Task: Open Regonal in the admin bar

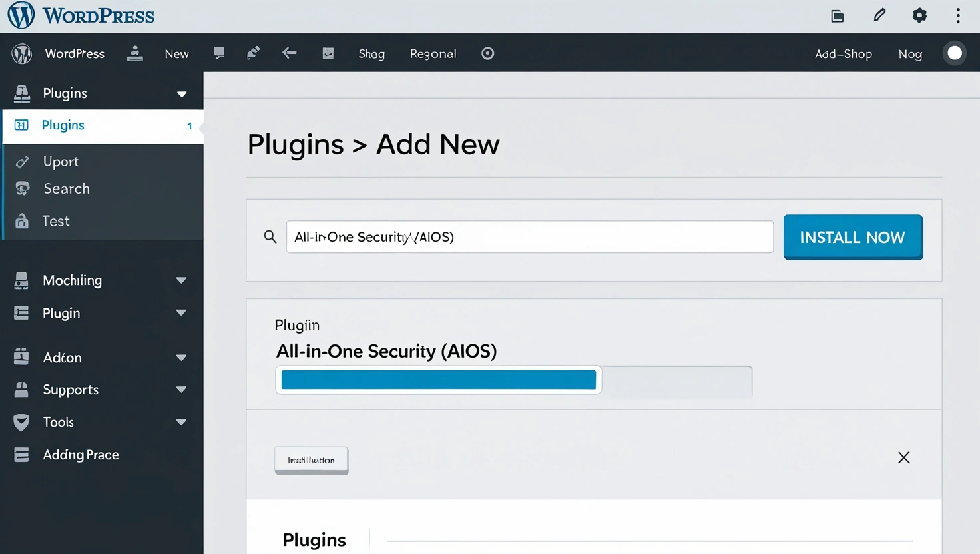Action: [433, 54]
